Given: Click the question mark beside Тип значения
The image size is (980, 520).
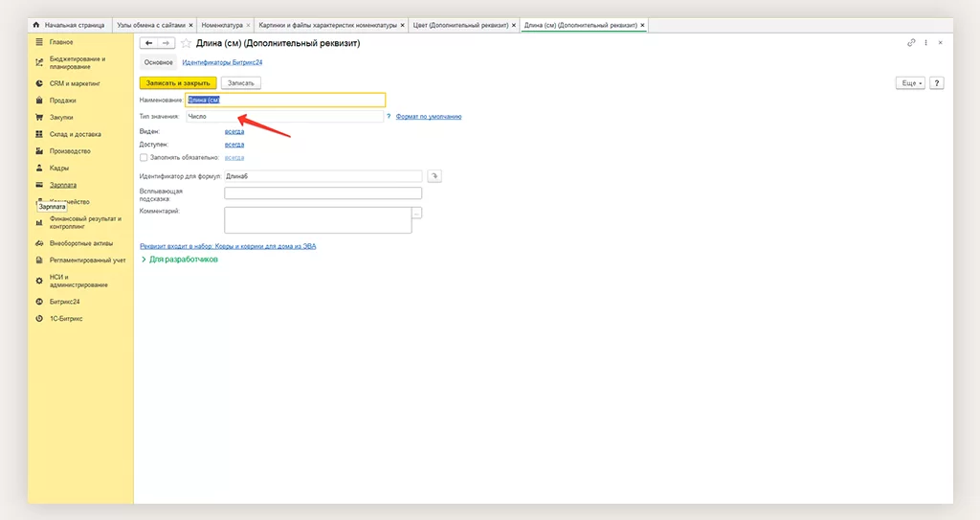Looking at the screenshot, I should [389, 116].
